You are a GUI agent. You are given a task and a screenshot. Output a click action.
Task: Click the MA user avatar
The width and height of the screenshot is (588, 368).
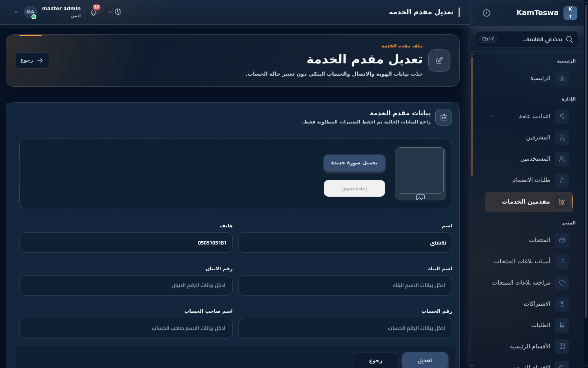[x=30, y=12]
